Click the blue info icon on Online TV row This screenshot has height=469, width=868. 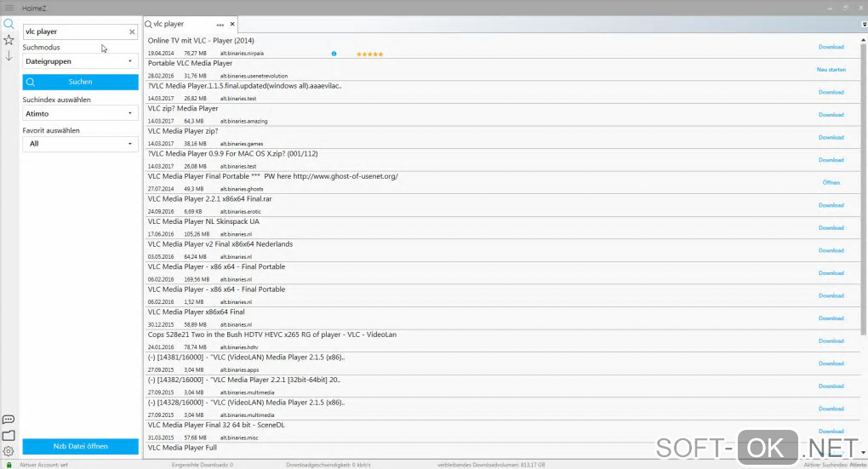tap(334, 54)
